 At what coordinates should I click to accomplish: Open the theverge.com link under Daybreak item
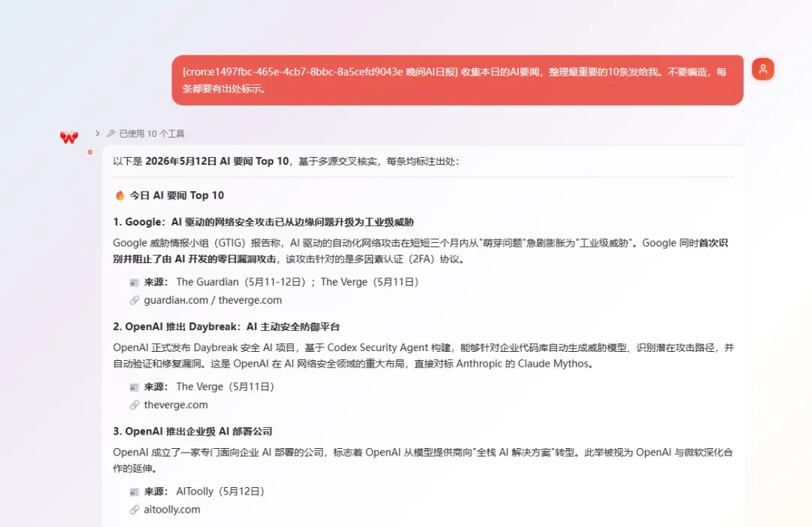pos(175,404)
